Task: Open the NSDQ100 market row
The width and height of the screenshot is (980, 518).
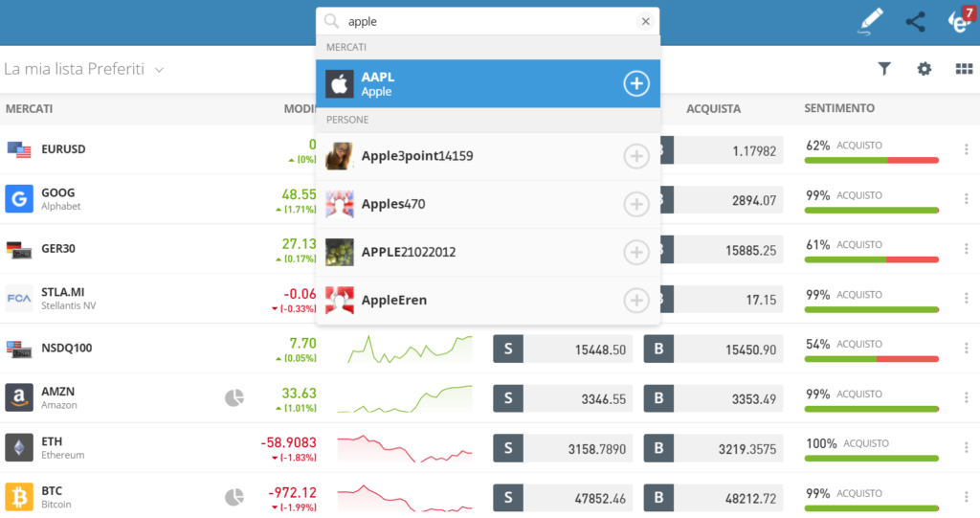Action: pos(490,349)
